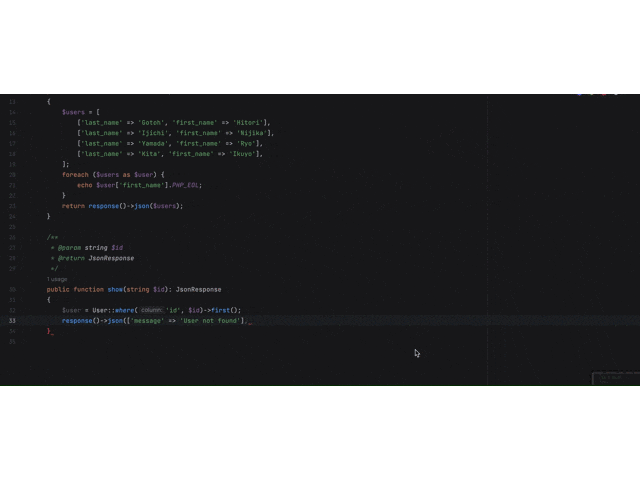This screenshot has height=480, width=640.
Task: Click the 'Hitori' string value
Action: point(250,122)
